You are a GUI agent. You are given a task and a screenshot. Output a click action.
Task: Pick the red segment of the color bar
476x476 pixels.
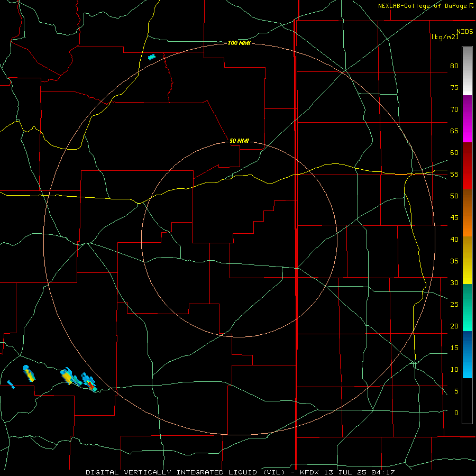pyautogui.click(x=467, y=166)
